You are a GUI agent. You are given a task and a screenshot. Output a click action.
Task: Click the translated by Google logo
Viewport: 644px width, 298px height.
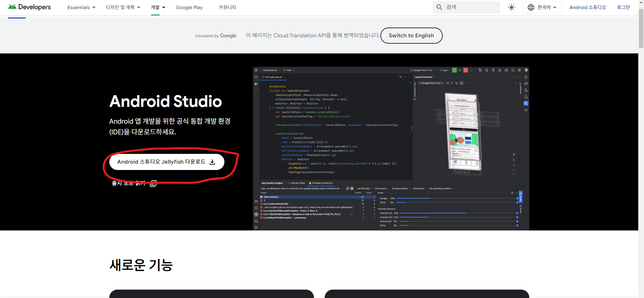click(x=216, y=36)
